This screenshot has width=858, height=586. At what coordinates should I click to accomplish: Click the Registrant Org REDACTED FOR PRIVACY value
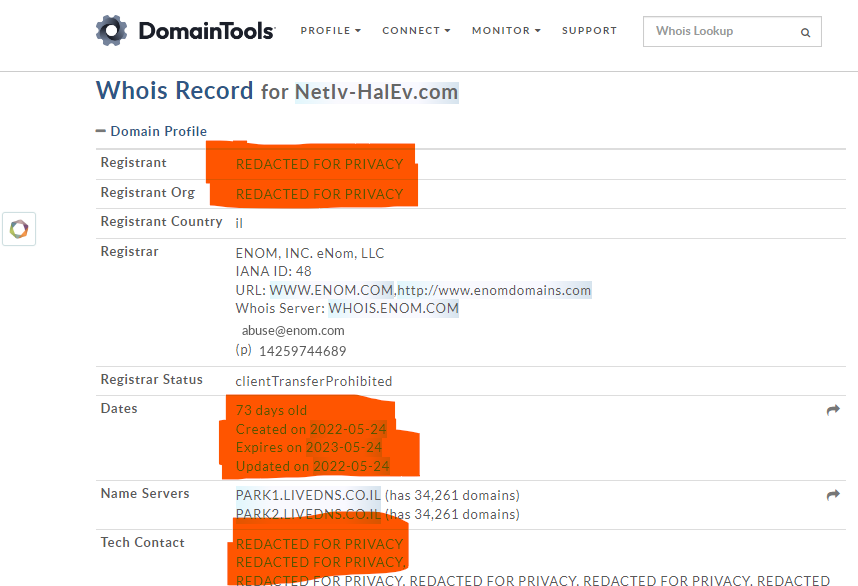pyautogui.click(x=320, y=194)
